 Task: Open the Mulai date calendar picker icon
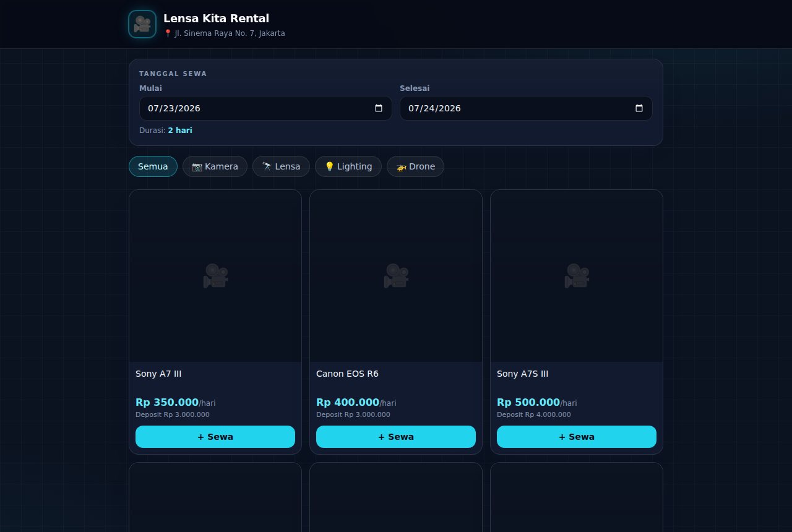click(x=379, y=108)
